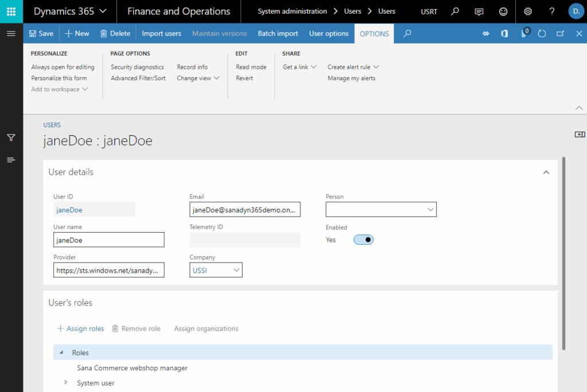587x392 pixels.
Task: Click Assign roles button
Action: click(80, 328)
